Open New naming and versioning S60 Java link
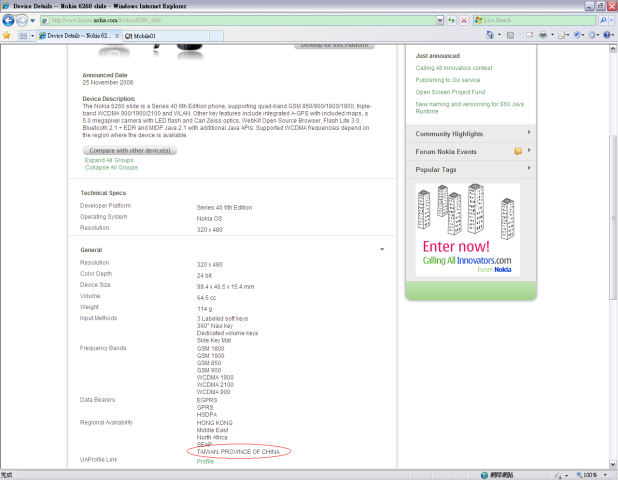This screenshot has height=480, width=618. pyautogui.click(x=470, y=108)
